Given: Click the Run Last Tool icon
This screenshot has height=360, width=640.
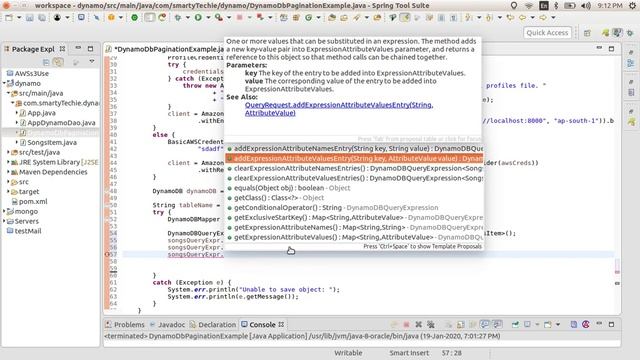Looking at the screenshot, I should [219, 18].
